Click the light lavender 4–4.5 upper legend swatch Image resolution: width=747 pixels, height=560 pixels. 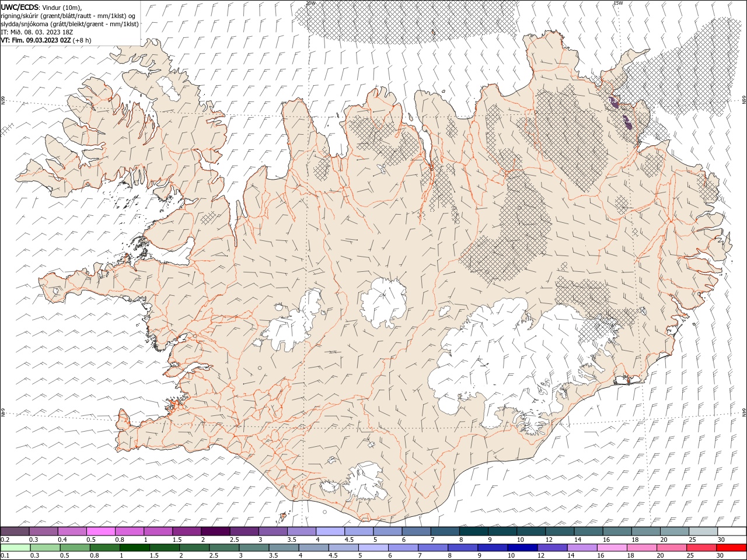330,531
